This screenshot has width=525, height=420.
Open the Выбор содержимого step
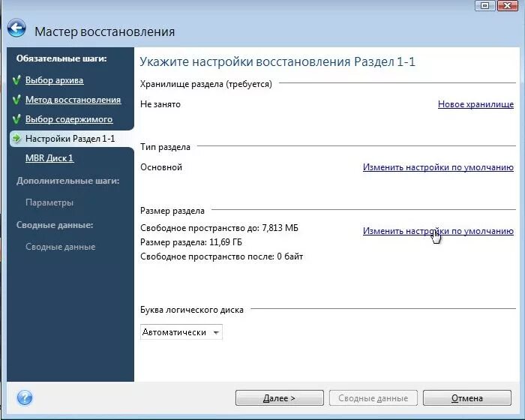(x=69, y=119)
